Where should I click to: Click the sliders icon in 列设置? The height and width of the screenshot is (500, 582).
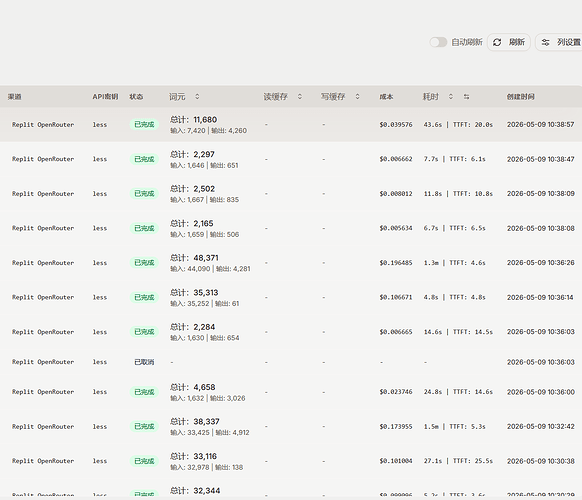545,42
